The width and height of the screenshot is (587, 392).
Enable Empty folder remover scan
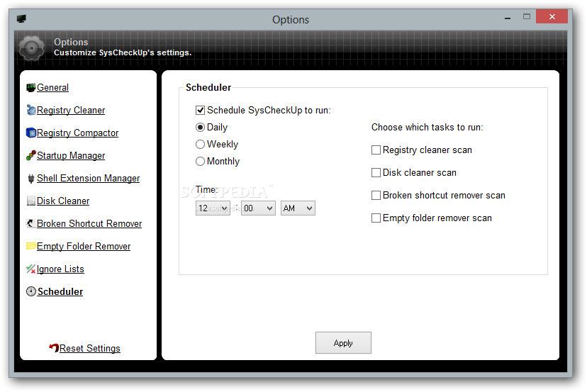[x=376, y=218]
